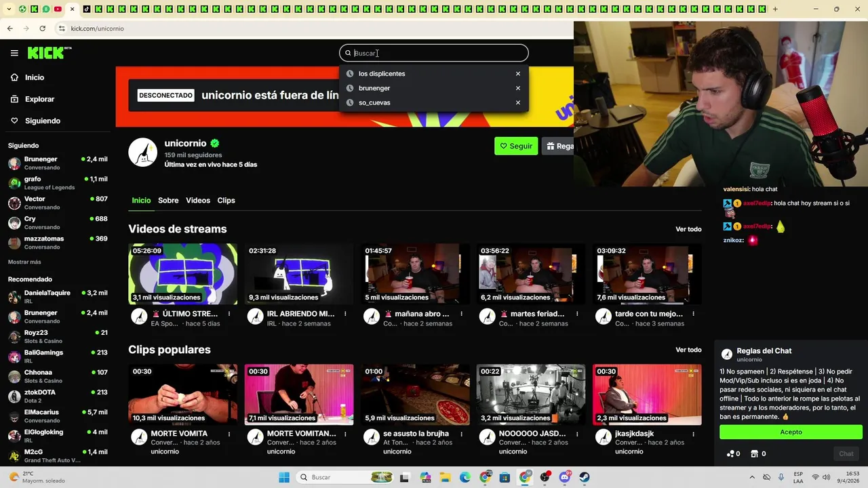Open Steam from taskbar

coord(585,477)
